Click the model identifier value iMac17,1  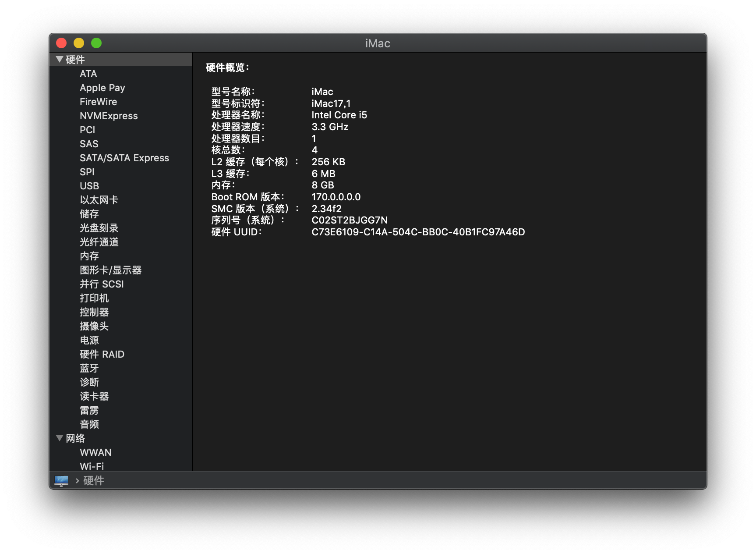pos(331,103)
